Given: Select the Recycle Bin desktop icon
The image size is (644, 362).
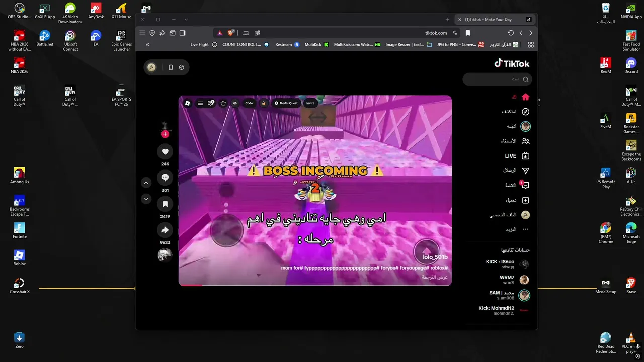Looking at the screenshot, I should [606, 14].
